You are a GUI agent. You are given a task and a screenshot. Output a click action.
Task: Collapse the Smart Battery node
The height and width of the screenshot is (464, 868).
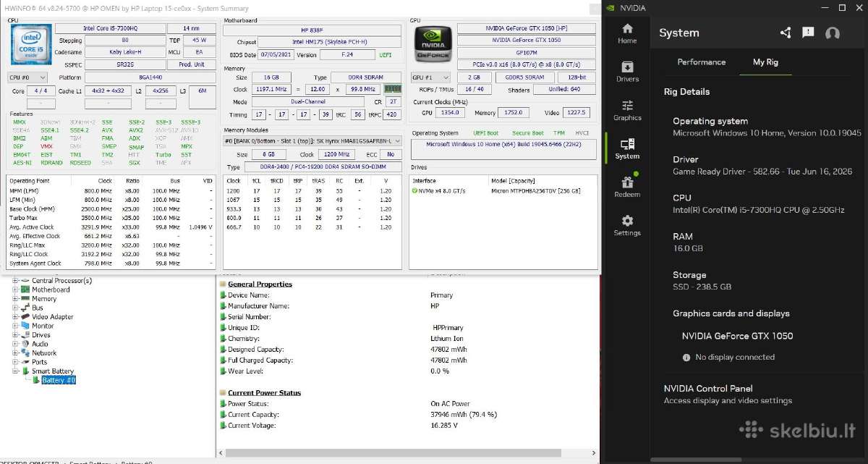pyautogui.click(x=15, y=371)
